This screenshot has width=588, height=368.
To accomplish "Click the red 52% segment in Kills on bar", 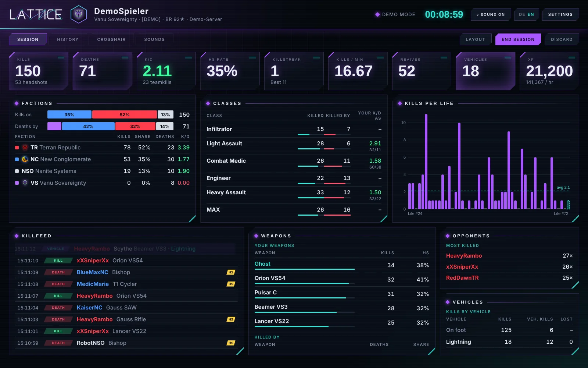I will coord(125,114).
